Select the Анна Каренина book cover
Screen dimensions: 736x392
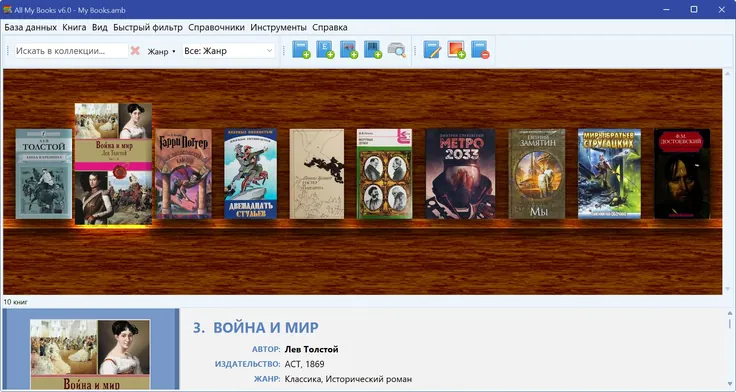coord(44,174)
